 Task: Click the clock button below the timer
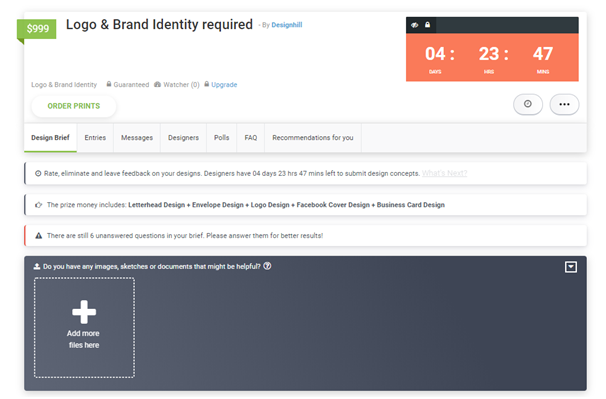[528, 104]
